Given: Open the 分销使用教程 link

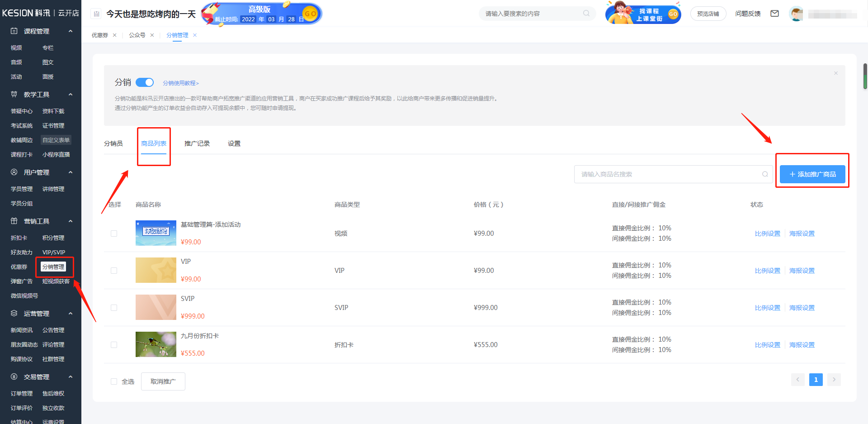Looking at the screenshot, I should pos(181,83).
